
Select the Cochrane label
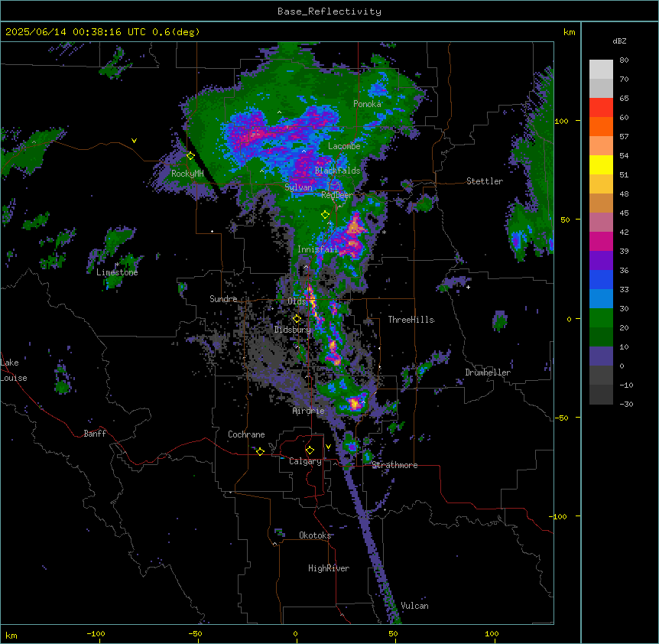(x=246, y=434)
